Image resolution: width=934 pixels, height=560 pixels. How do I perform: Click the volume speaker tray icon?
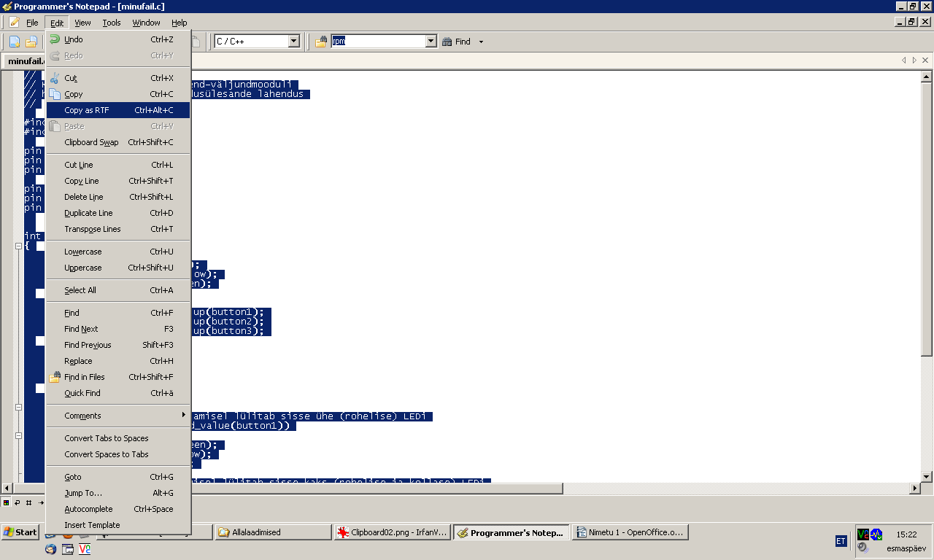click(x=862, y=548)
